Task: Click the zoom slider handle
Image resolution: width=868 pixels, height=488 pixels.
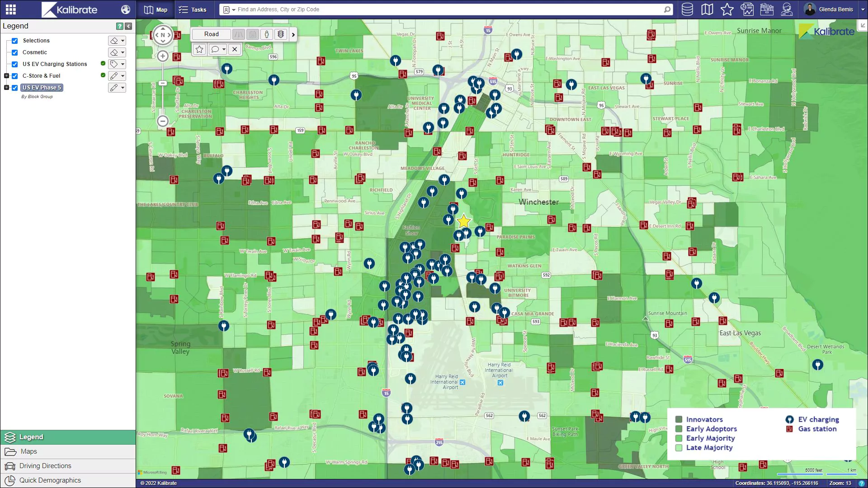Action: point(163,83)
